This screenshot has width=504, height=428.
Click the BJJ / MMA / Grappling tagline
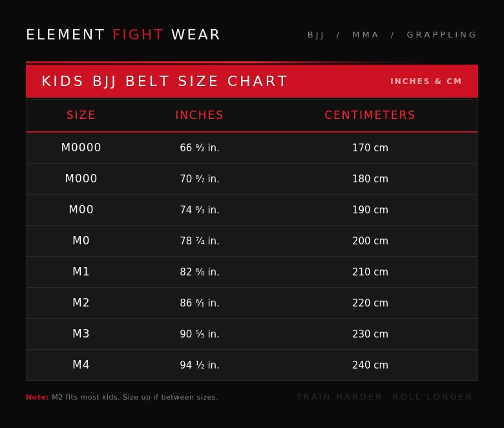(392, 35)
